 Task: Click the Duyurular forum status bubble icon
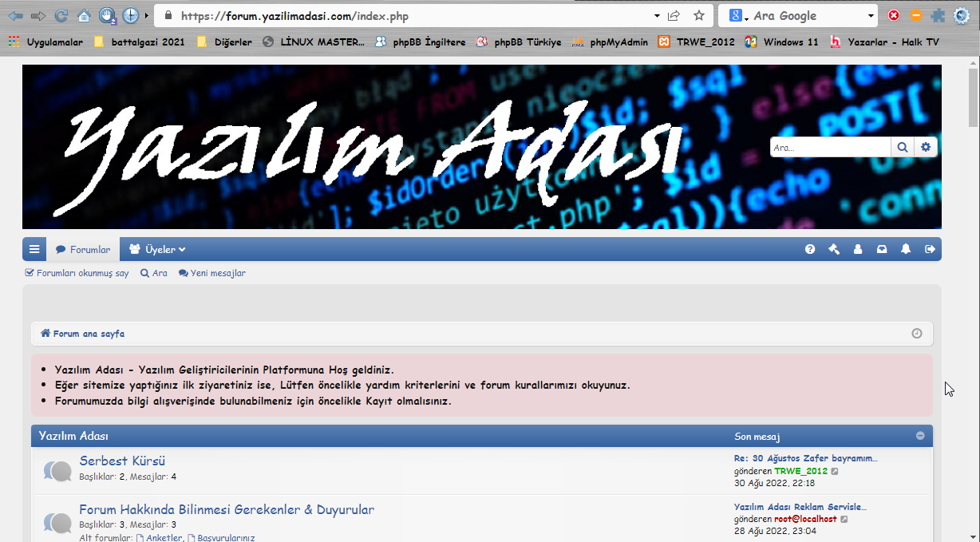[57, 522]
